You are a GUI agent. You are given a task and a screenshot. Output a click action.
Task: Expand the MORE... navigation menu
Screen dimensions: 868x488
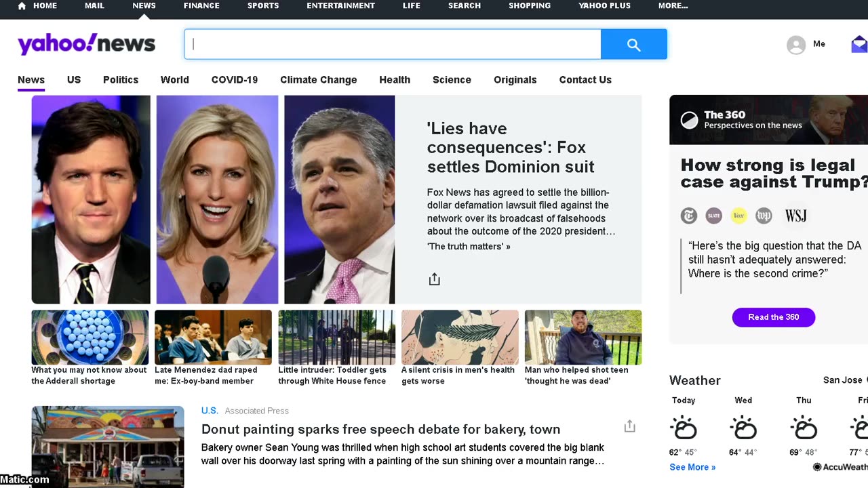[673, 5]
